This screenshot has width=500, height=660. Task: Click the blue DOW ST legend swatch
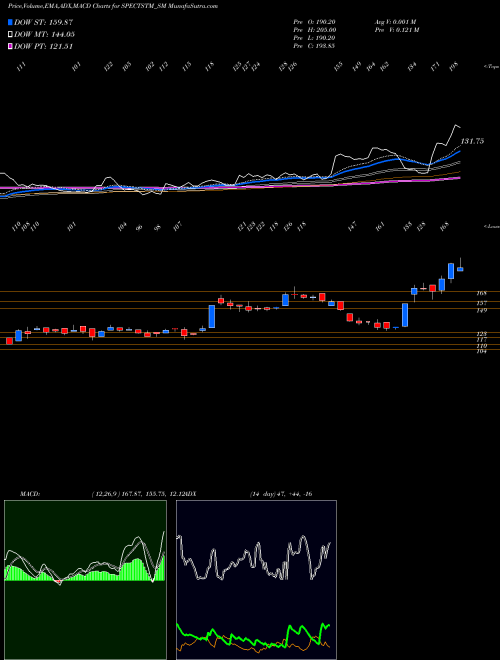click(11, 22)
